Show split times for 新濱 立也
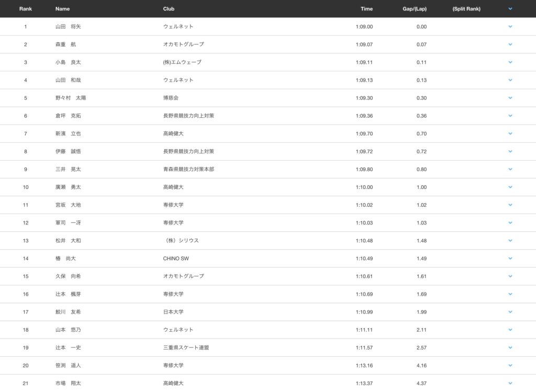This screenshot has width=536, height=392. [510, 133]
